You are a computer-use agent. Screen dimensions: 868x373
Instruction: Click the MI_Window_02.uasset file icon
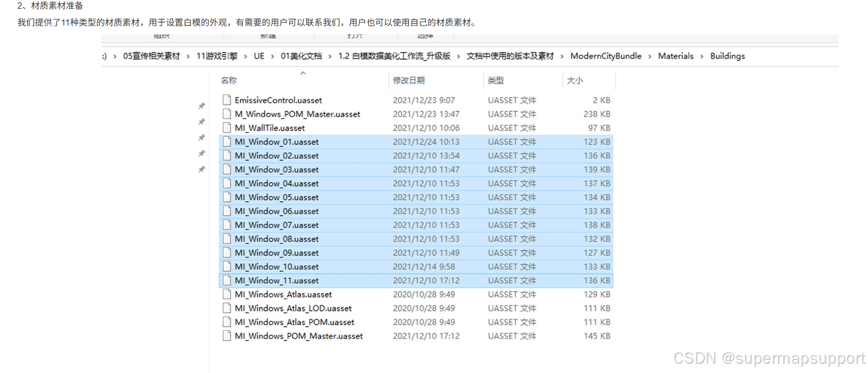point(227,156)
